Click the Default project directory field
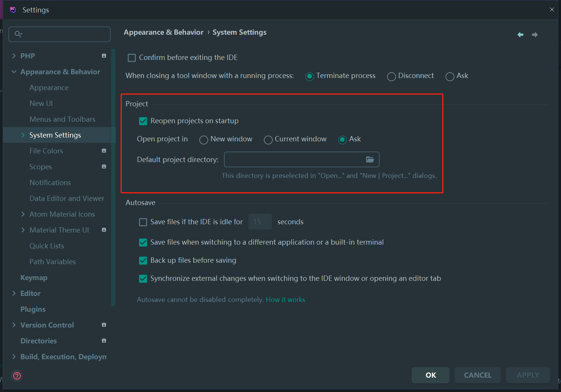The height and width of the screenshot is (392, 561). 293,159
